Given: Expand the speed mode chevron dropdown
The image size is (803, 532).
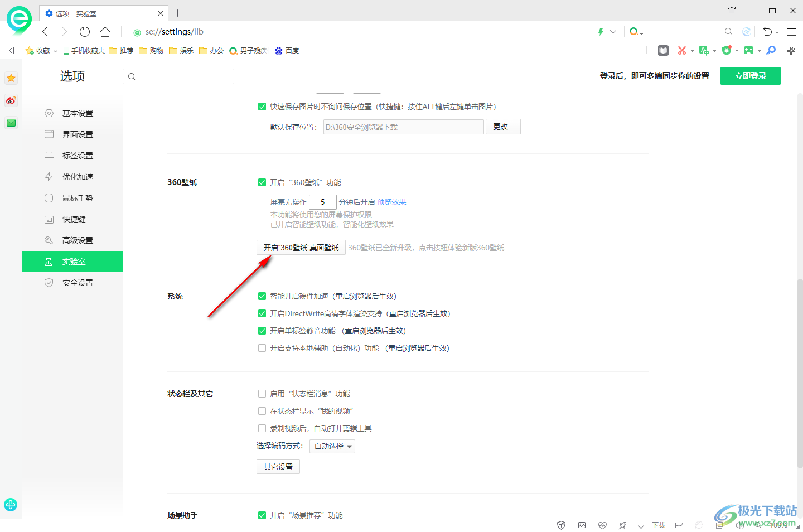Looking at the screenshot, I should [613, 32].
